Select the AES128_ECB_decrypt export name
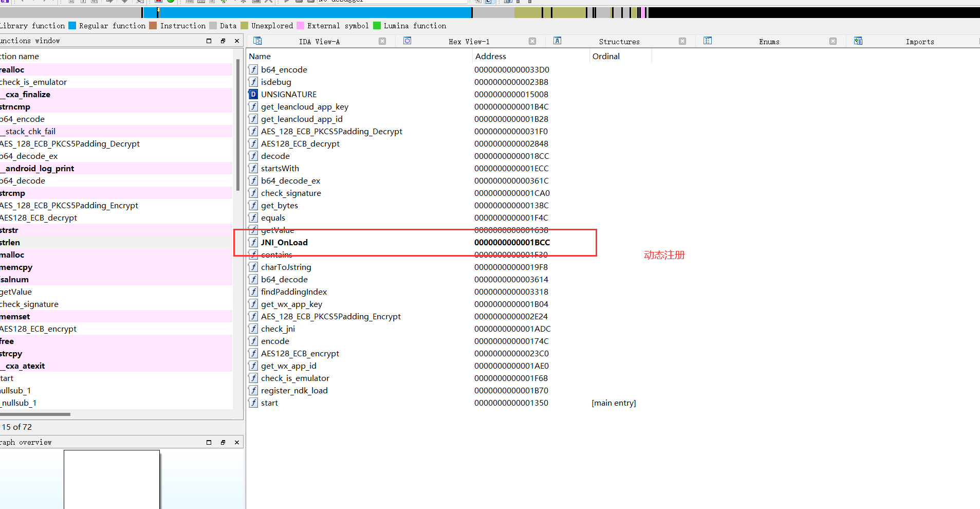 [x=300, y=143]
